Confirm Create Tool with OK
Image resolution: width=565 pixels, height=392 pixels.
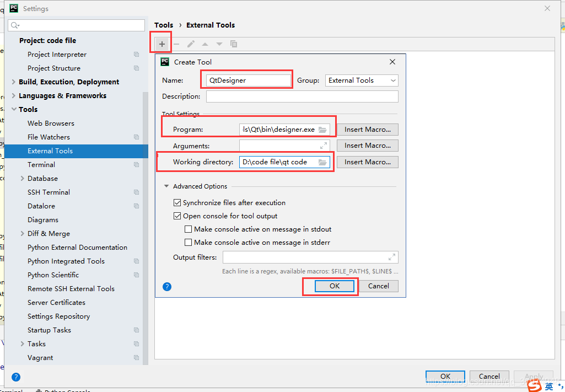335,286
